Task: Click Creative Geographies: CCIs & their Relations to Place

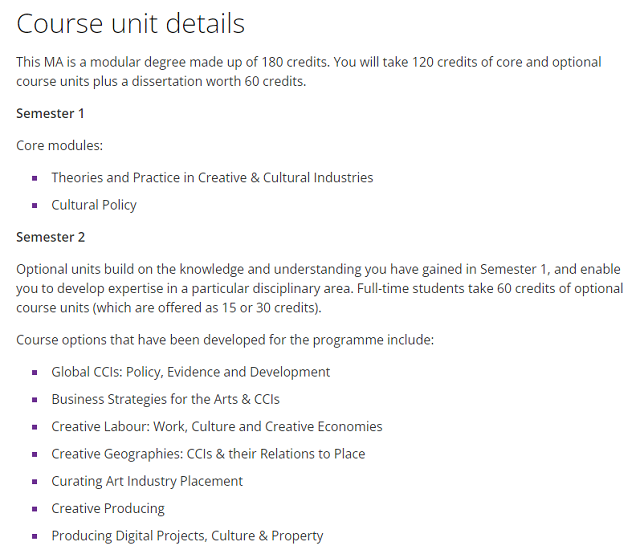Action: pos(208,454)
